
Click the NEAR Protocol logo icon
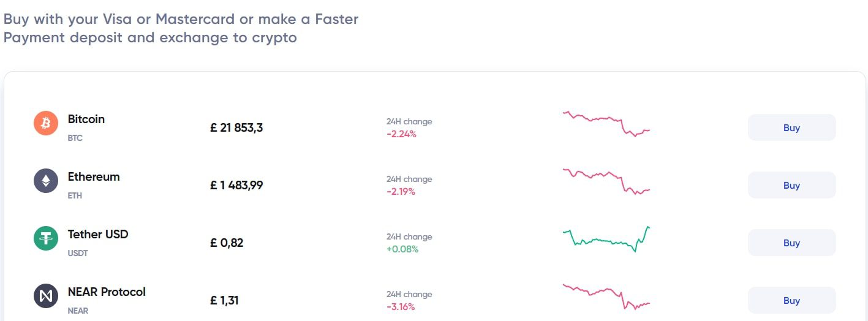click(45, 296)
